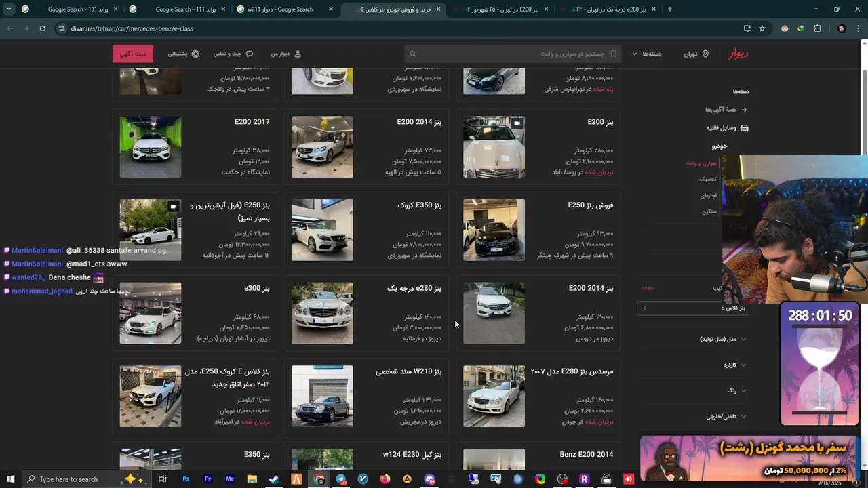Viewport: 868px width, 488px height.
Task: Select the خودرو car subcategory
Action: (719, 146)
